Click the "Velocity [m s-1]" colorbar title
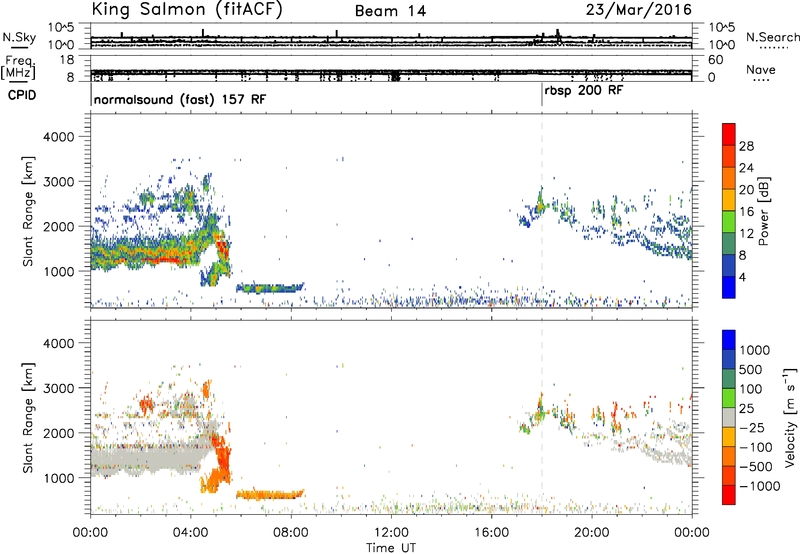The image size is (800, 554). (x=790, y=417)
